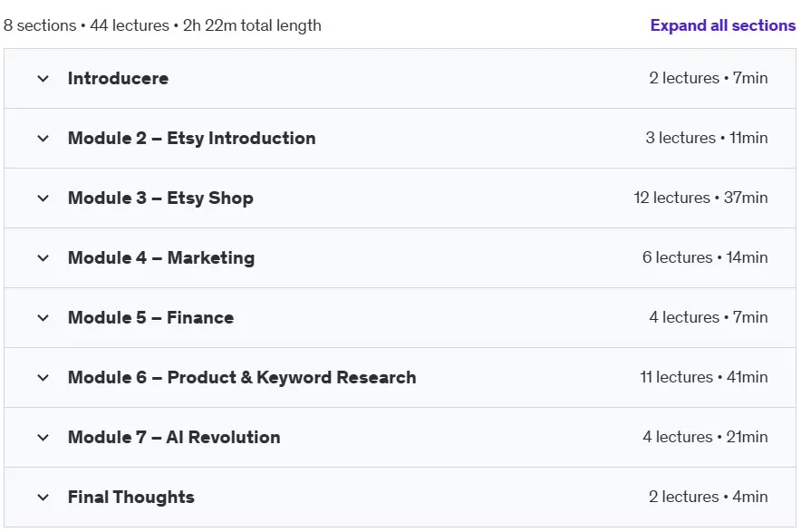Open Module 4 – Marketing title
Screen dimensions: 801x532
click(161, 257)
